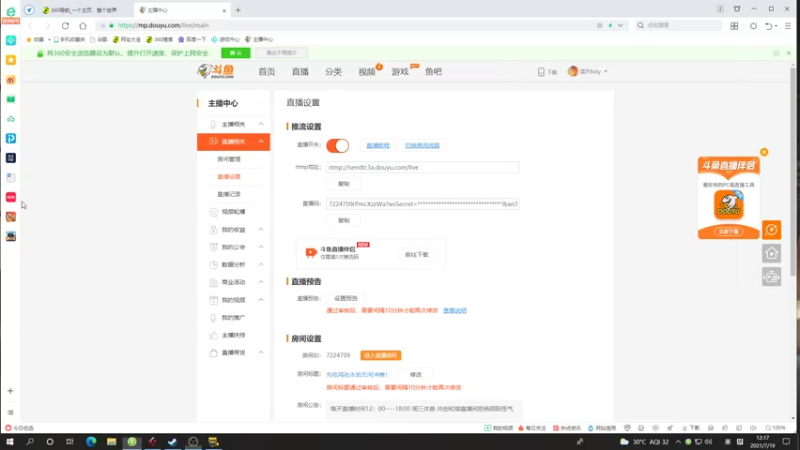Click the browser address bar URL
This screenshot has width=800, height=450.
pyautogui.click(x=163, y=25)
